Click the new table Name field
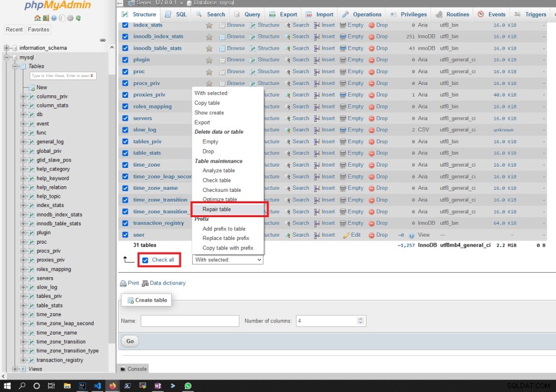Image resolution: width=556 pixels, height=392 pixels. click(x=190, y=321)
